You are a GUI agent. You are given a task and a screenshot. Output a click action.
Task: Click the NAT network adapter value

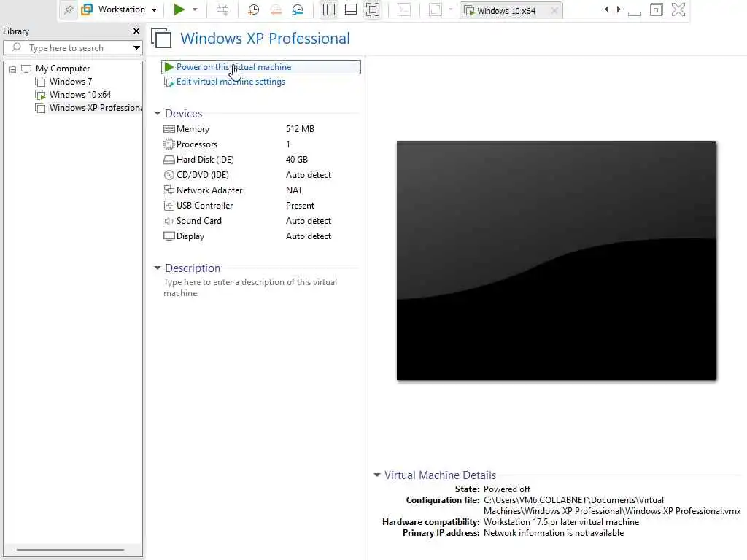coord(295,190)
